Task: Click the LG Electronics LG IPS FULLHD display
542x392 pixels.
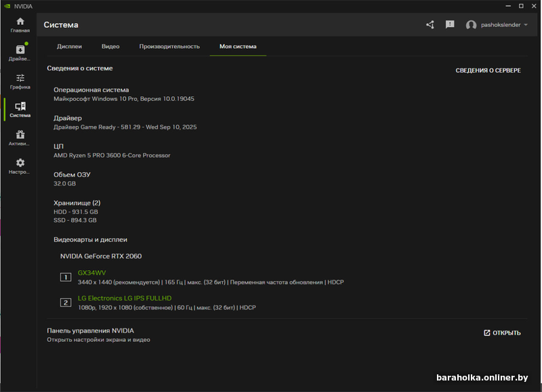Action: tap(125, 298)
